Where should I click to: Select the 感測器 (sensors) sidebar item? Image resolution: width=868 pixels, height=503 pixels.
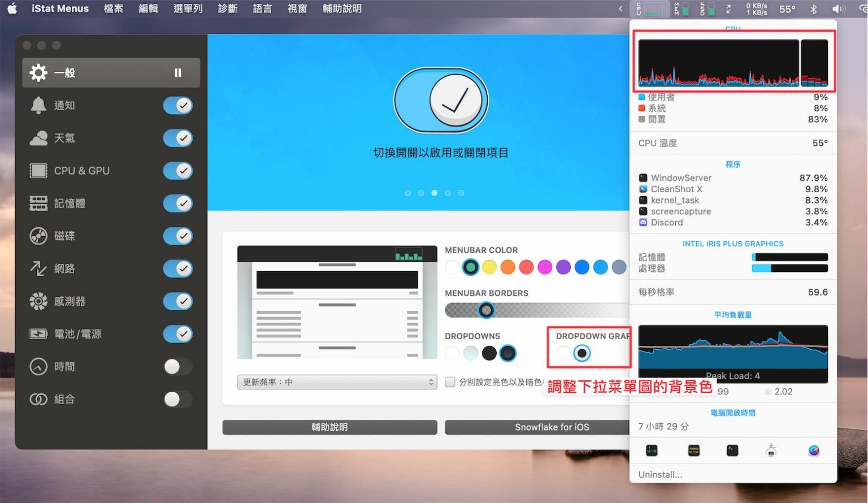click(x=76, y=301)
